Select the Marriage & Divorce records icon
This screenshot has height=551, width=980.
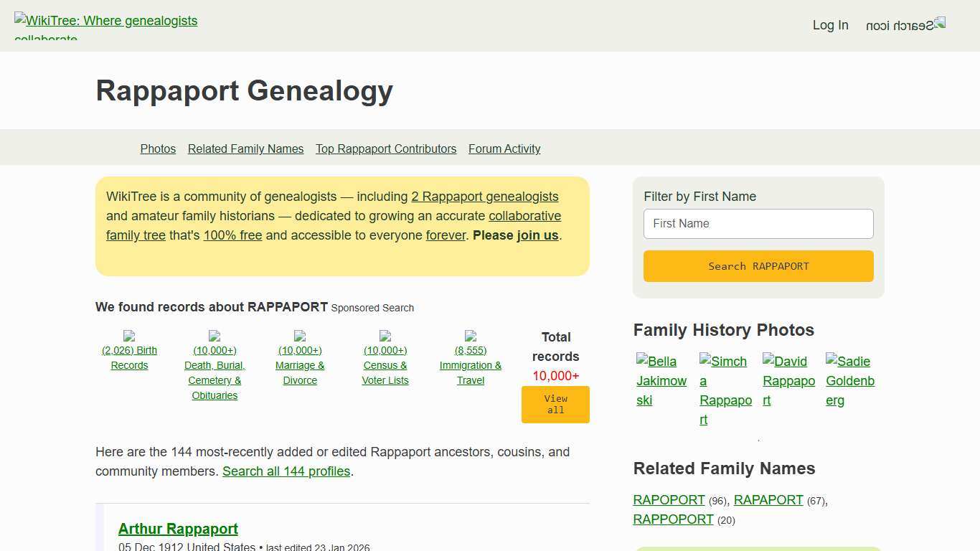tap(300, 337)
